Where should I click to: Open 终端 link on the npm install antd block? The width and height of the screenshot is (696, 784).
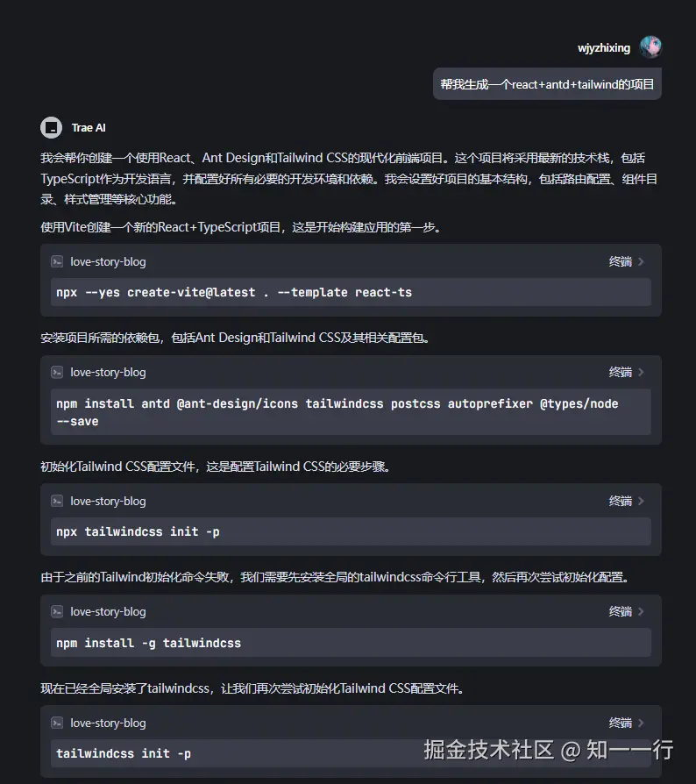point(620,372)
